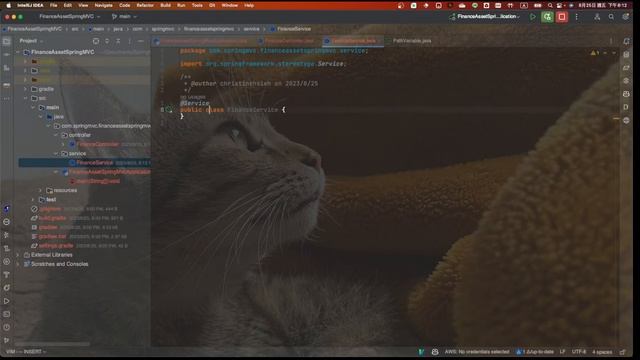Open the Git menu
The width and height of the screenshot is (640, 360).
point(212,5)
